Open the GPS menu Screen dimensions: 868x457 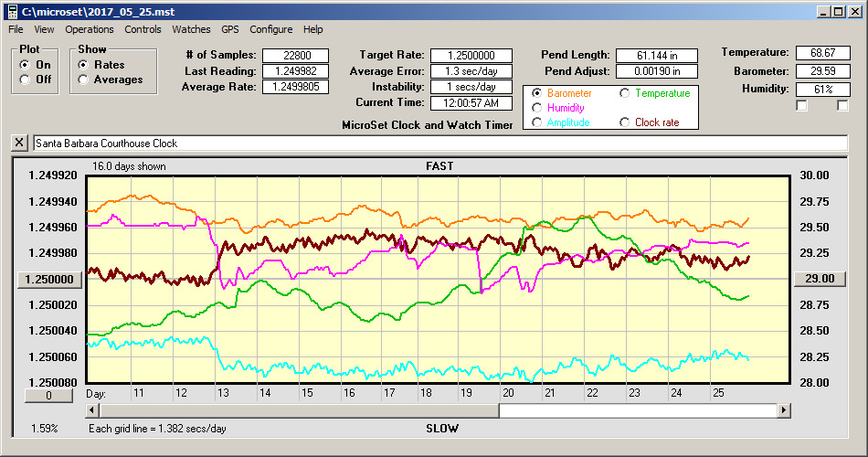coord(230,30)
